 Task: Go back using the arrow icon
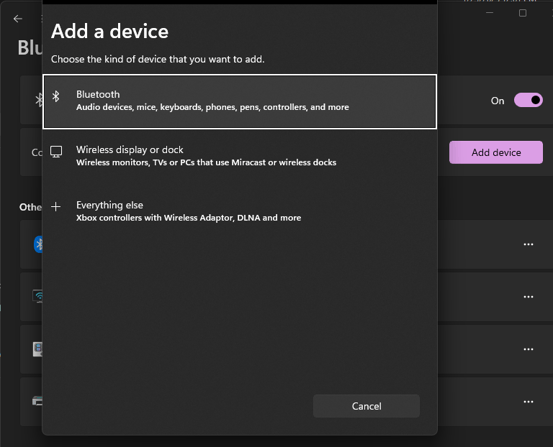click(x=18, y=19)
